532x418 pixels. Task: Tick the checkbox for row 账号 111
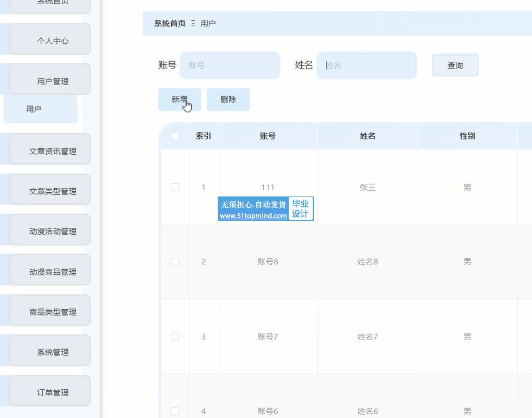point(175,187)
